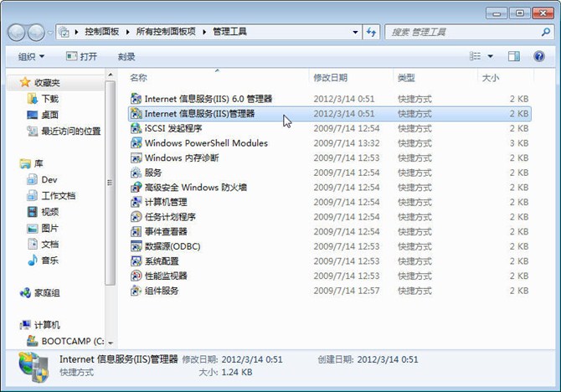Select the 高级安全 Windows 防火墙 icon
The image size is (561, 392).
coord(136,188)
